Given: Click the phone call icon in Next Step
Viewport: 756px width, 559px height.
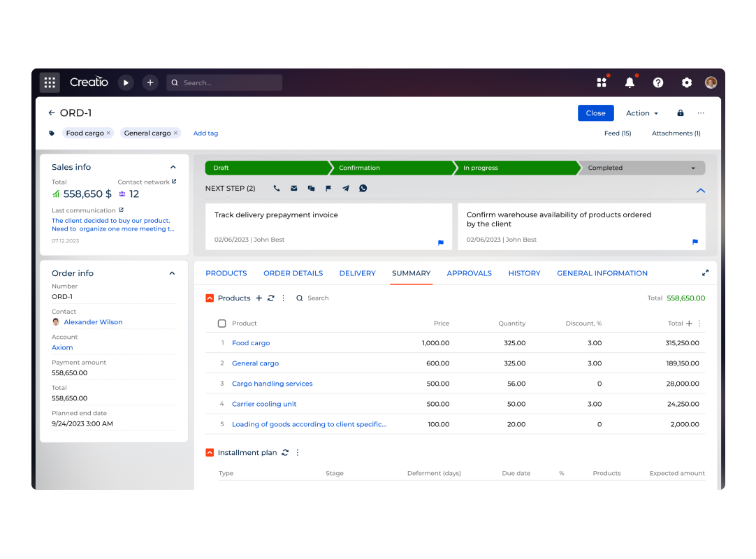Looking at the screenshot, I should point(277,189).
